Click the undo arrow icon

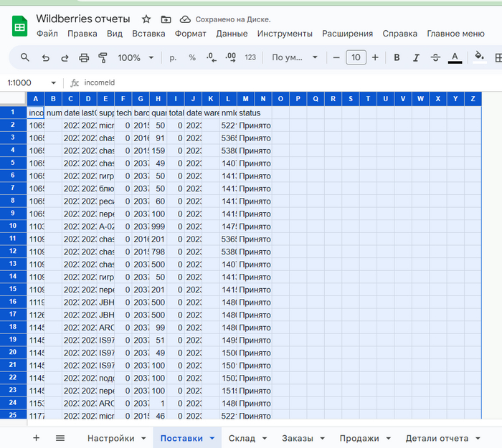click(46, 58)
